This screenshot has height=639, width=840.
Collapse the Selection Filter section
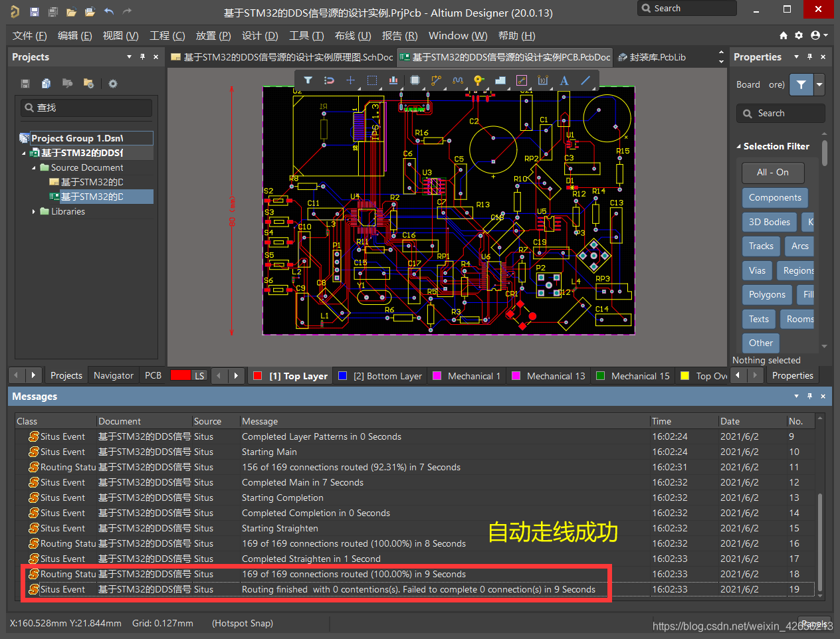coord(738,146)
